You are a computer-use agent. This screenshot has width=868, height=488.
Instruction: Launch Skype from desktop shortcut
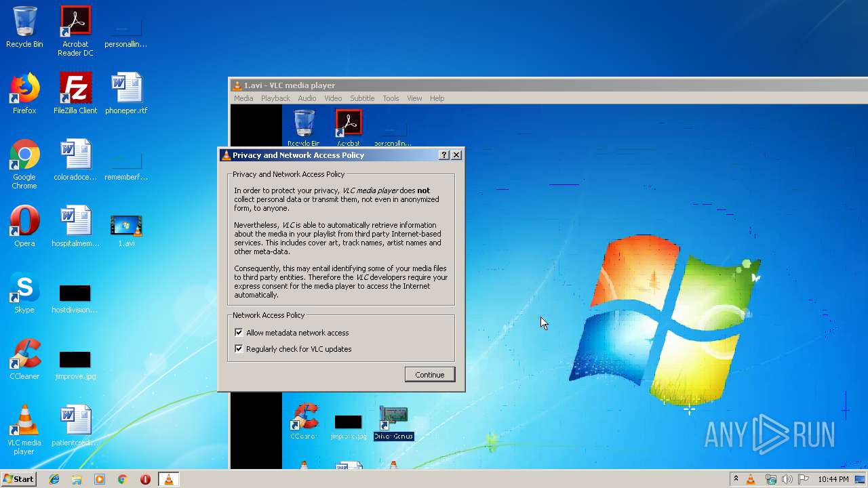click(24, 293)
